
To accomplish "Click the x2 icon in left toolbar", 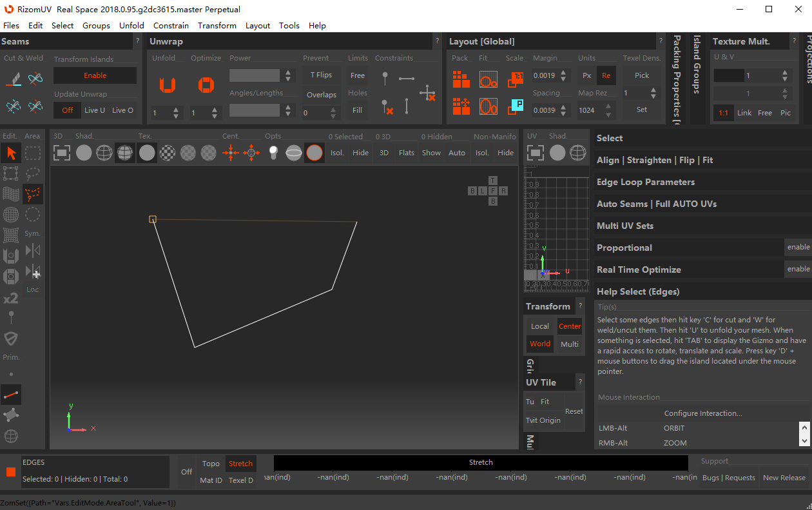I will 11,299.
